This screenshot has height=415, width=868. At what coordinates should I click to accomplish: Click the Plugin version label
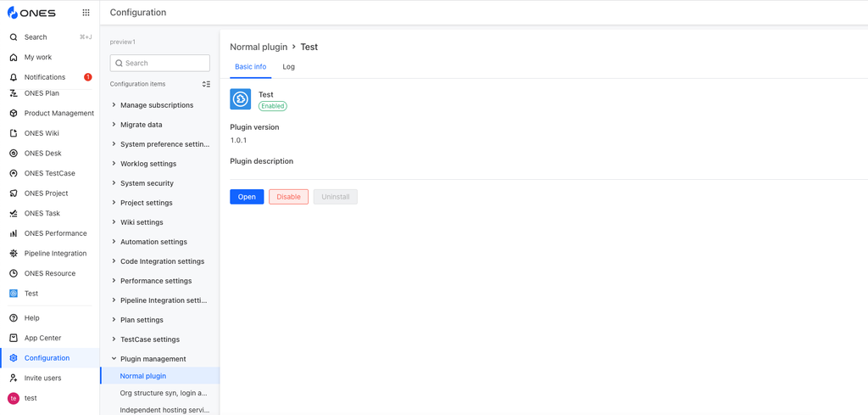pos(254,127)
